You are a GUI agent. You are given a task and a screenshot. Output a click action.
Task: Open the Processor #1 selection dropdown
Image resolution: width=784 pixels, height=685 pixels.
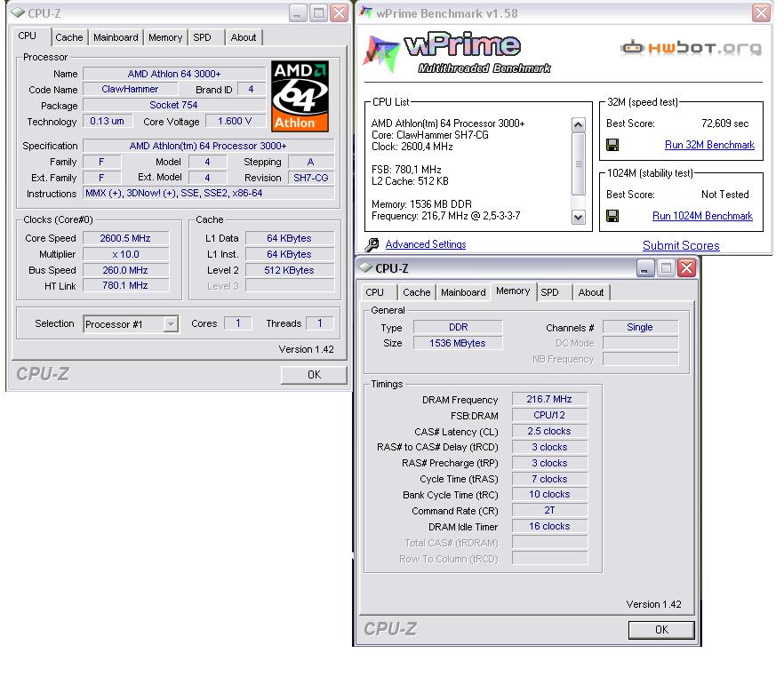(x=171, y=324)
